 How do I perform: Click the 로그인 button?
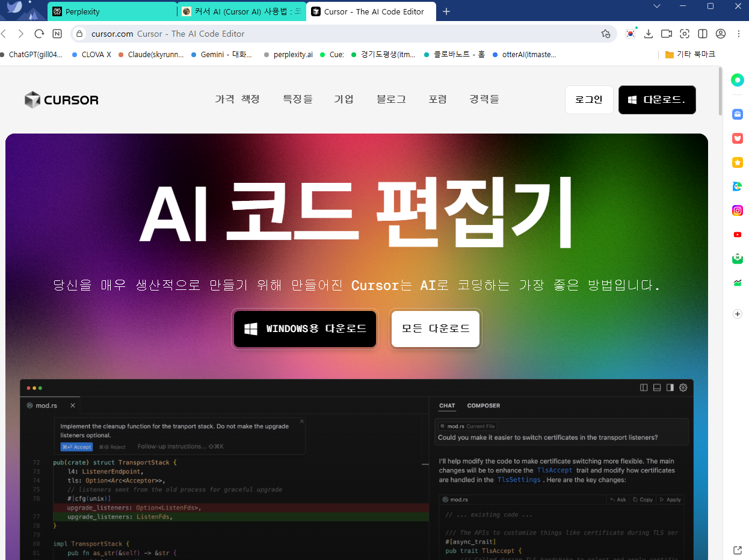point(589,100)
